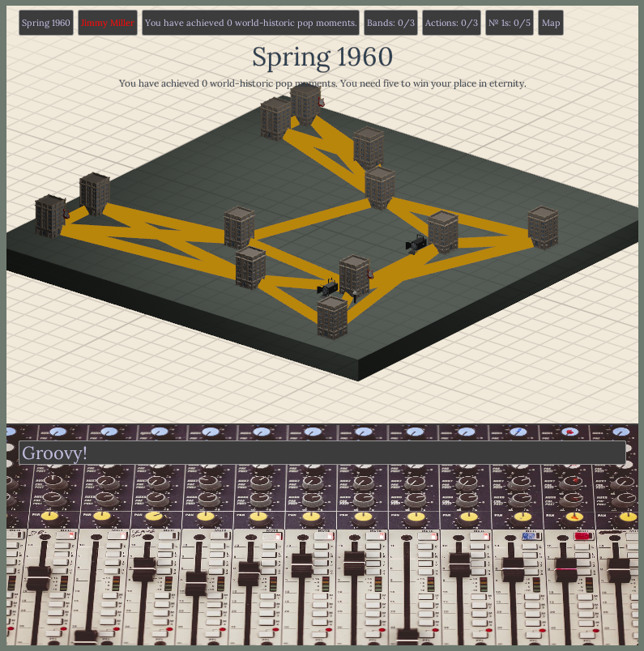Image resolution: width=644 pixels, height=651 pixels.
Task: Select the spotlight near the lower-center guitar building
Action: tap(327, 287)
